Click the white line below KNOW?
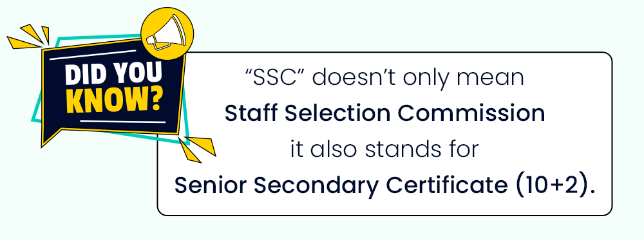This screenshot has height=240, width=644. pyautogui.click(x=122, y=122)
